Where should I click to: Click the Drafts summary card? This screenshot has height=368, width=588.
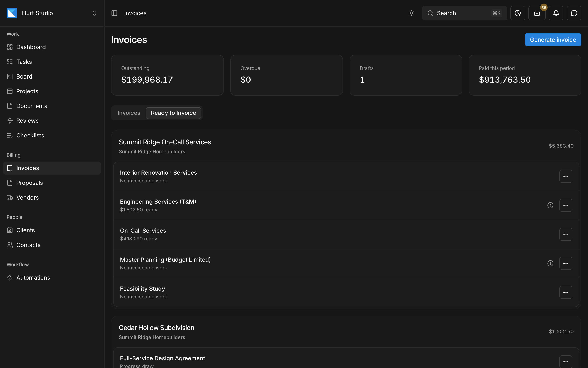click(405, 75)
